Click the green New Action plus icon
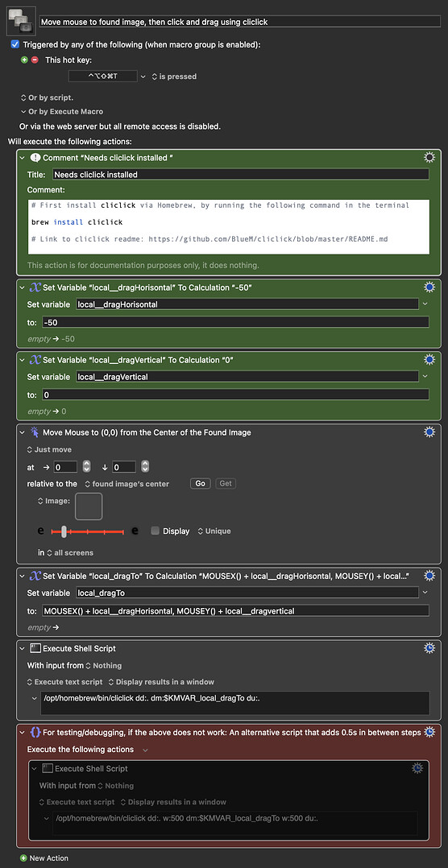Image resolution: width=448 pixels, height=868 pixels. click(x=23, y=858)
